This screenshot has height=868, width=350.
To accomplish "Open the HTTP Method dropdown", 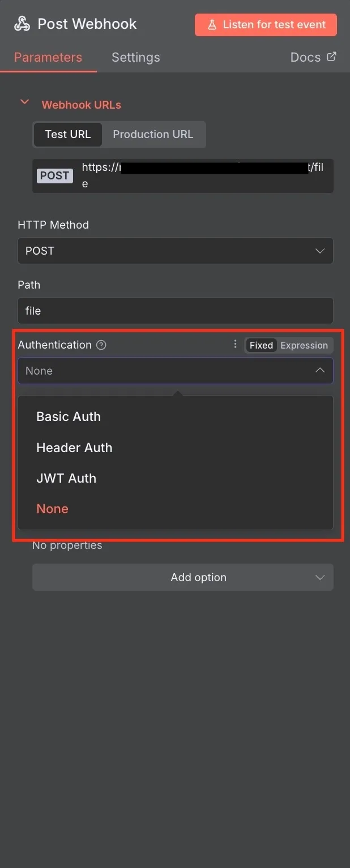I will [x=176, y=251].
